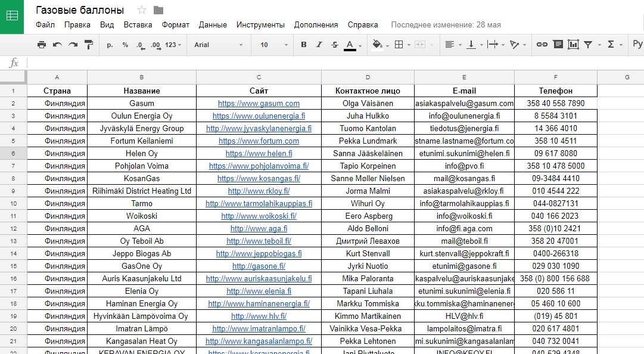This screenshot has height=354, width=644.
Task: Click the input tools Ру button
Action: [637, 44]
